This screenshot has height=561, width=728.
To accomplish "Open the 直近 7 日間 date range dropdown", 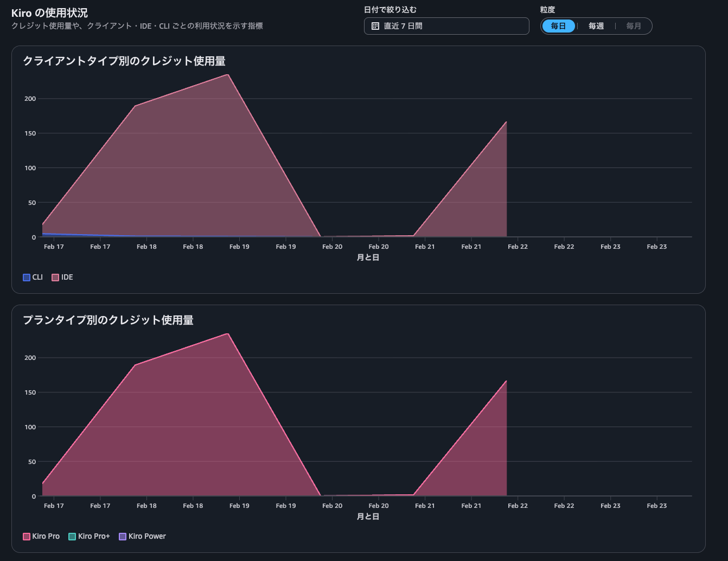I will point(446,26).
